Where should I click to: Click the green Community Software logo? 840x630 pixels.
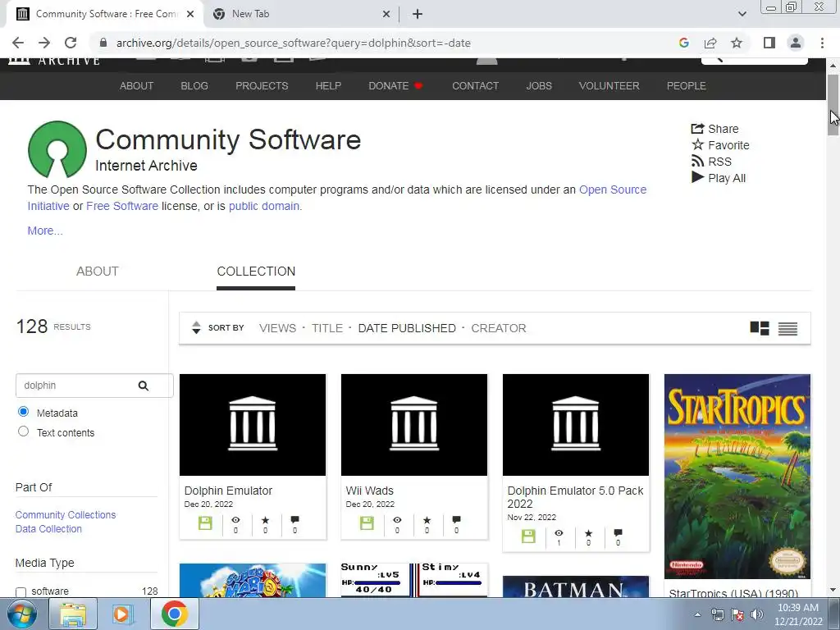(57, 149)
